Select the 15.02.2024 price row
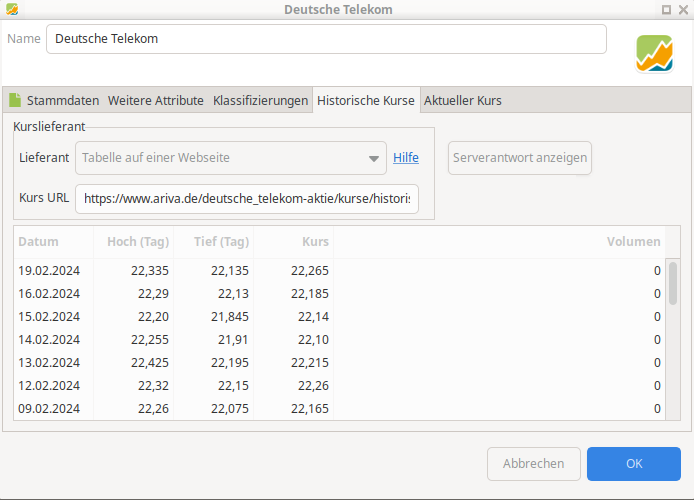The height and width of the screenshot is (500, 694). pos(339,317)
